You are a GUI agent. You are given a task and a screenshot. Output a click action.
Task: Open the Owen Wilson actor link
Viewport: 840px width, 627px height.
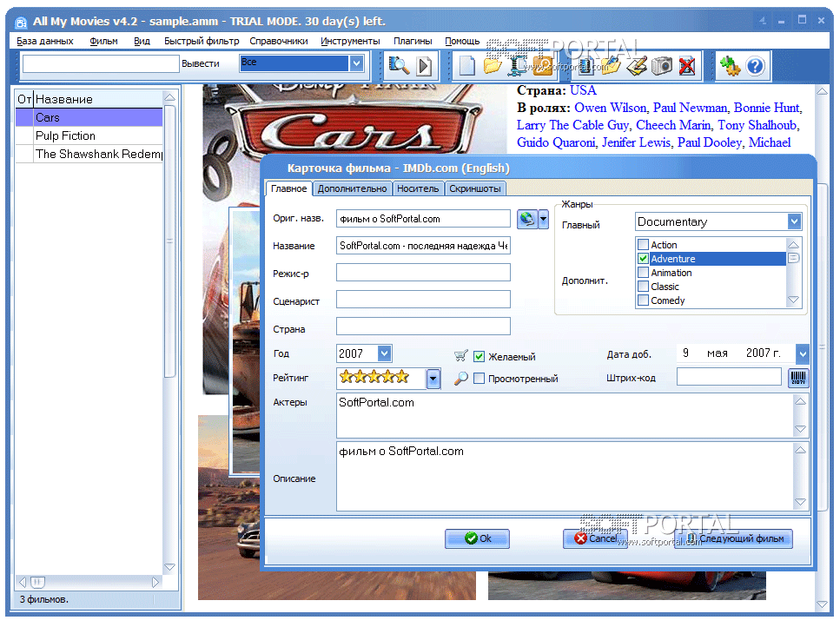pos(610,108)
